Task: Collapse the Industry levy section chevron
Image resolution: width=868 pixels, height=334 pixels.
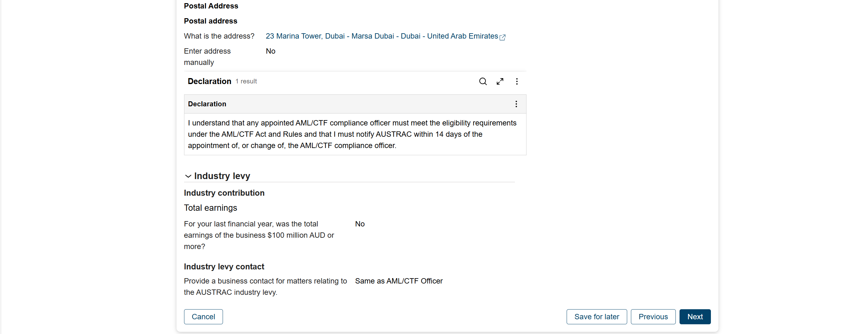Action: coord(188,176)
